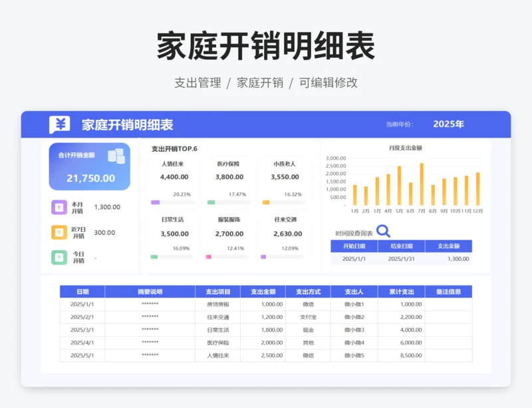Click the 1,300.00 monthly expense value
Viewport: 532px width, 408px height.
click(x=107, y=207)
